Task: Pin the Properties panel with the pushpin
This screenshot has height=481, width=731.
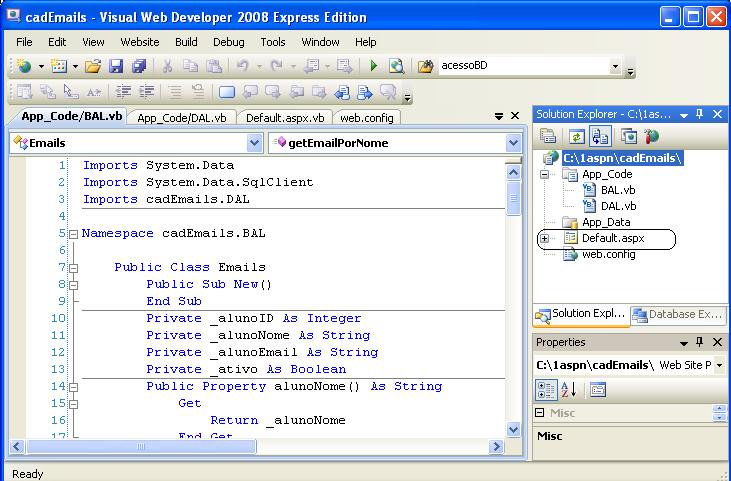Action: pyautogui.click(x=699, y=342)
